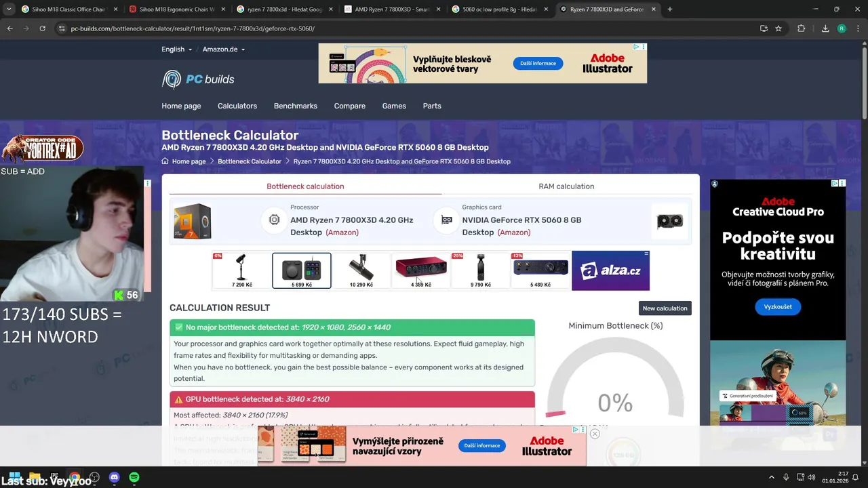The height and width of the screenshot is (488, 868).
Task: Show hidden system tray icons
Action: coord(771,477)
